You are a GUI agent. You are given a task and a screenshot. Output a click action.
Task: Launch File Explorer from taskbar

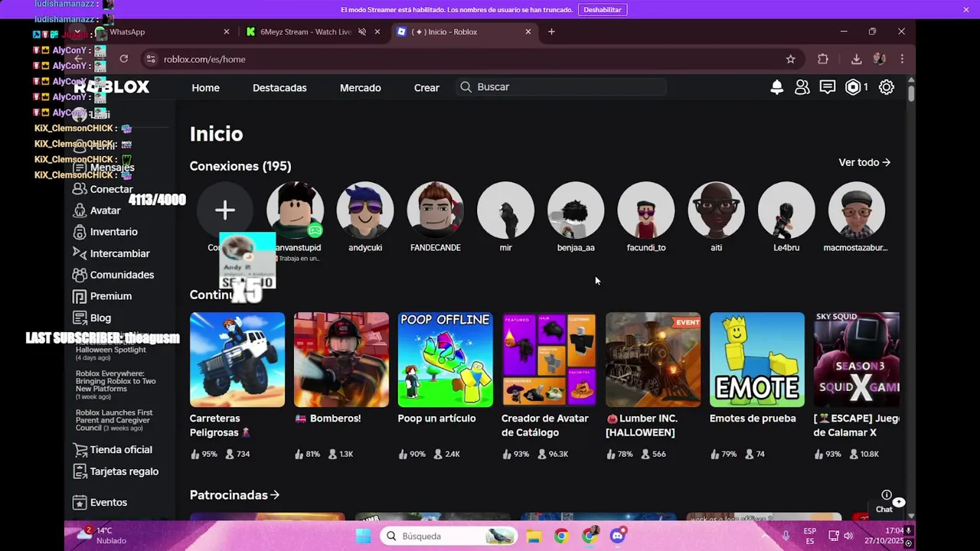(534, 536)
